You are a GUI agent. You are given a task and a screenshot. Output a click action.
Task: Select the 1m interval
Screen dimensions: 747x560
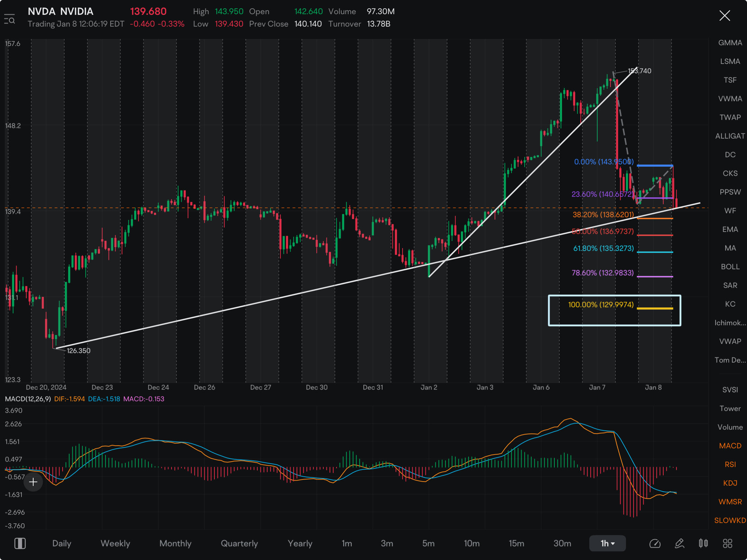[x=347, y=543]
